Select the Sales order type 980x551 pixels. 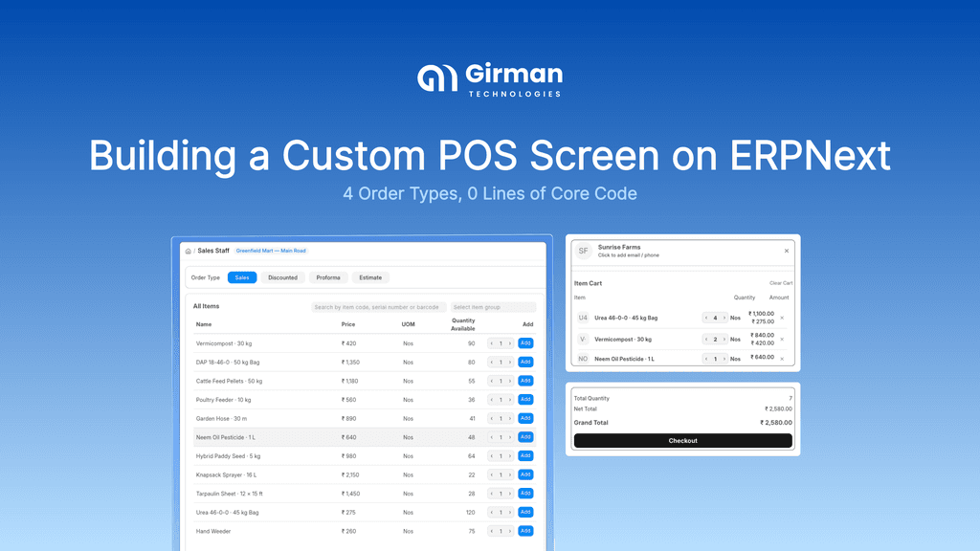(x=242, y=277)
